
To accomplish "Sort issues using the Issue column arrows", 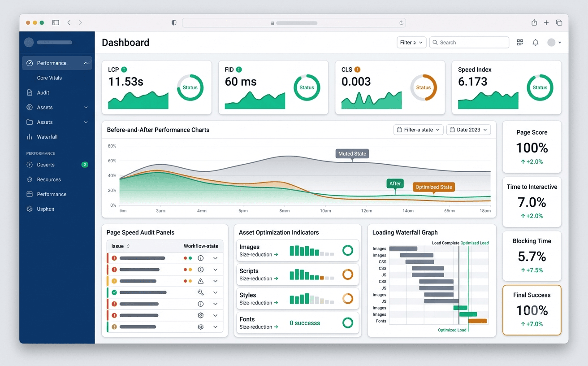I will pos(128,246).
